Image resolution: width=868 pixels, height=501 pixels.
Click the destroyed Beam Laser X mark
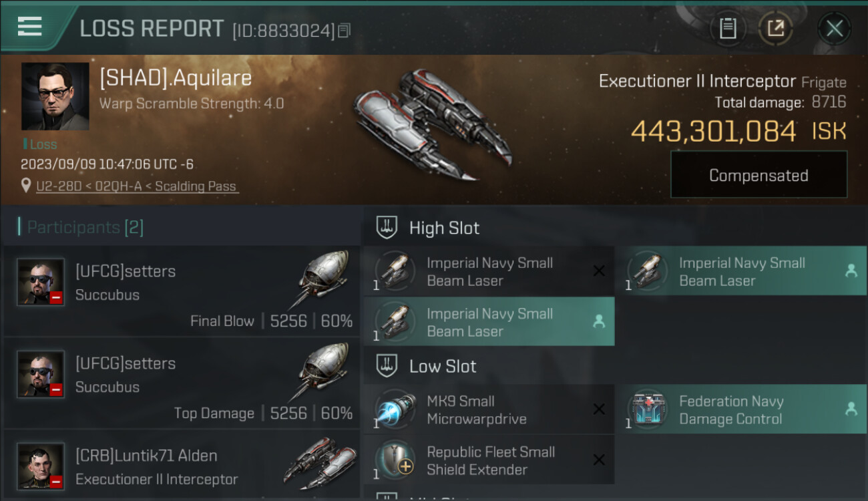pos(599,271)
